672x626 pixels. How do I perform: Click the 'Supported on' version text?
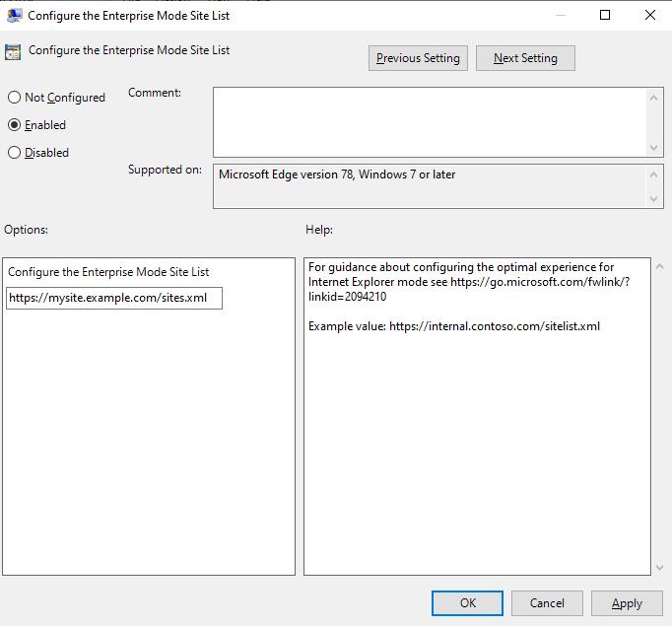(337, 174)
